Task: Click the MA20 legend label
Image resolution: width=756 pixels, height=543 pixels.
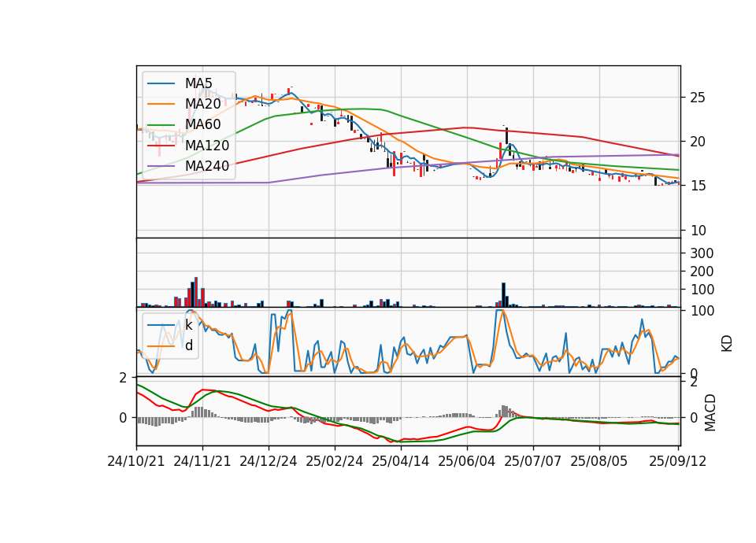Action: 202,104
